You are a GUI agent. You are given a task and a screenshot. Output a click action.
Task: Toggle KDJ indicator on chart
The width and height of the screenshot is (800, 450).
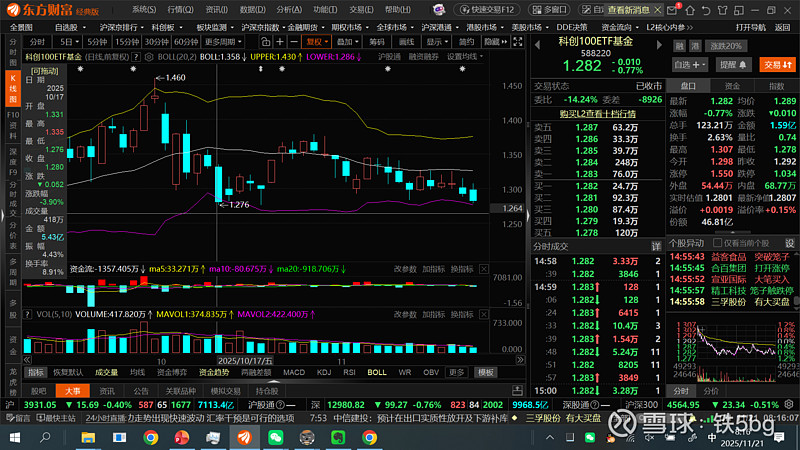click(324, 372)
